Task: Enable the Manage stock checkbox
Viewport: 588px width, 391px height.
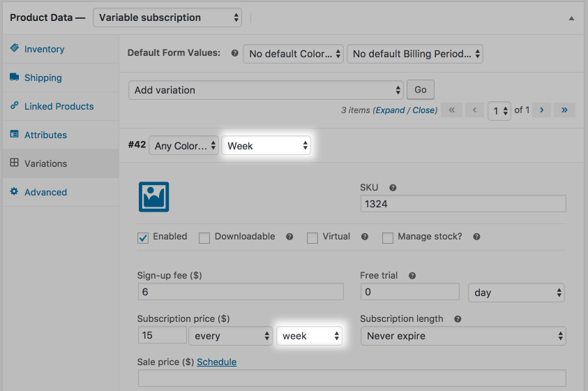Action: coord(388,238)
